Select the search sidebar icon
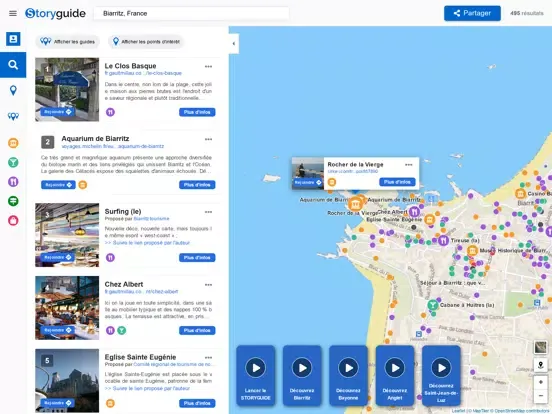The width and height of the screenshot is (552, 414). pos(13,65)
